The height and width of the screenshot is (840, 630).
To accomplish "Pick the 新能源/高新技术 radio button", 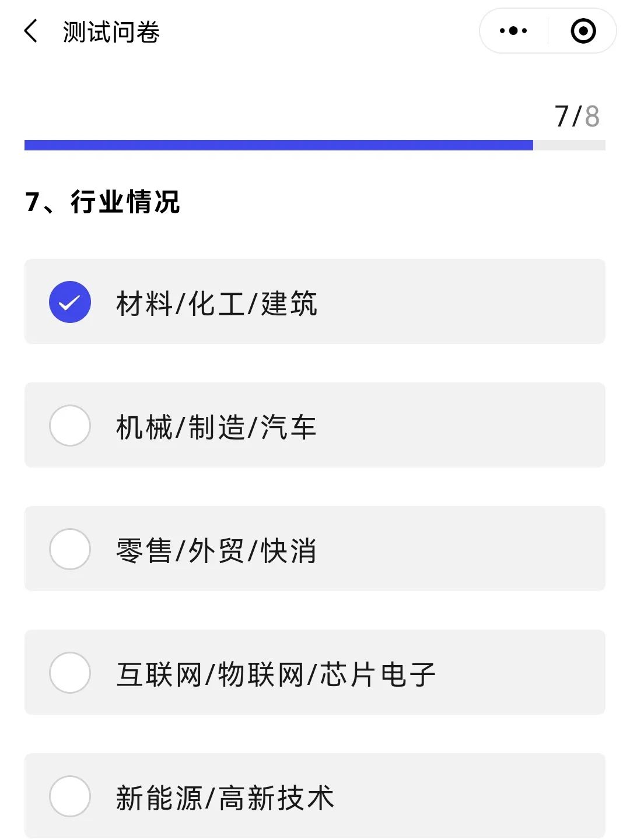I will [70, 796].
